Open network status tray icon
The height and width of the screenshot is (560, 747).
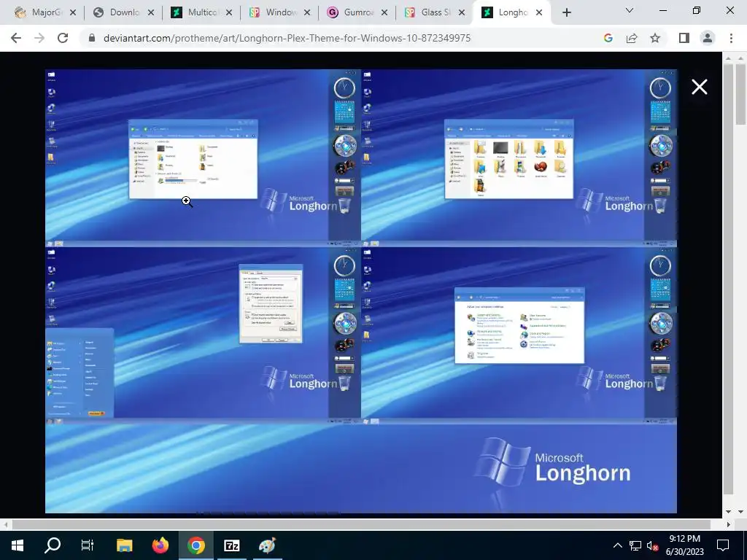pyautogui.click(x=635, y=545)
